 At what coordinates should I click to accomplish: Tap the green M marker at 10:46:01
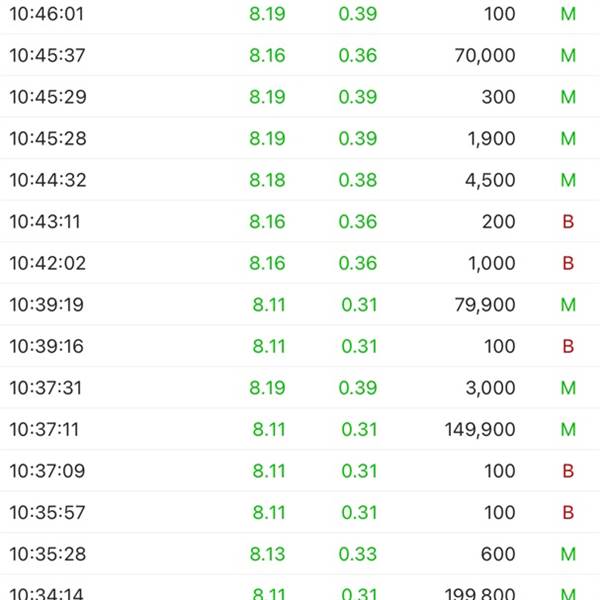(568, 14)
